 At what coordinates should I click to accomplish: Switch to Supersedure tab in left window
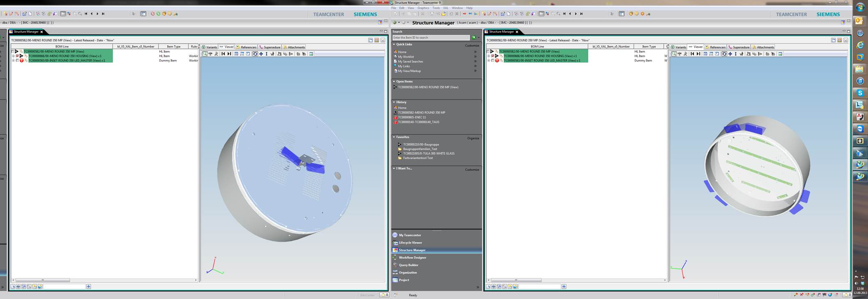click(x=269, y=47)
